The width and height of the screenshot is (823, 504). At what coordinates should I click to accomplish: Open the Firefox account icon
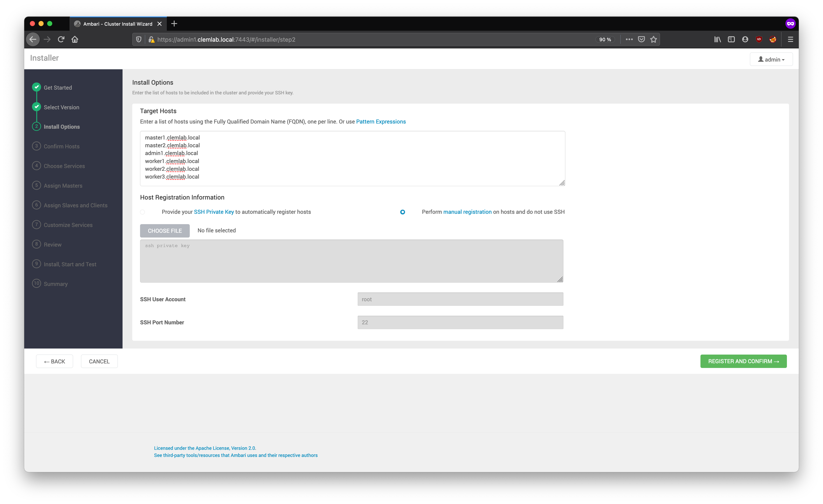click(745, 39)
